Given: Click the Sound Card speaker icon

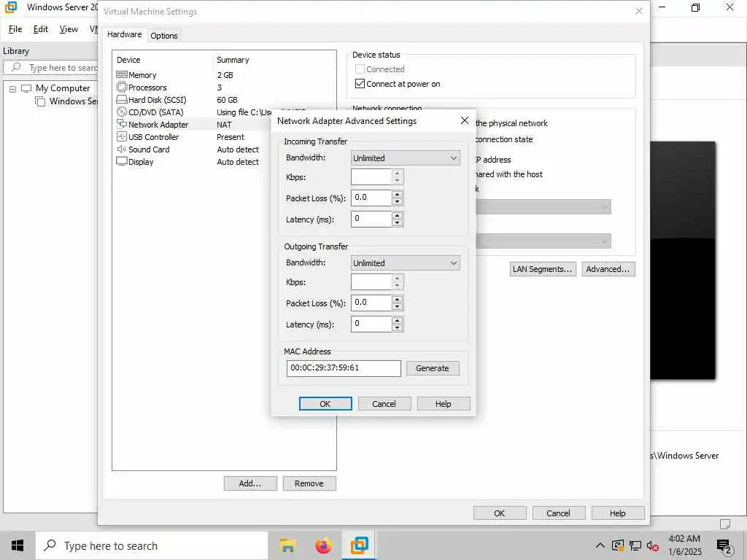Looking at the screenshot, I should coord(122,149).
